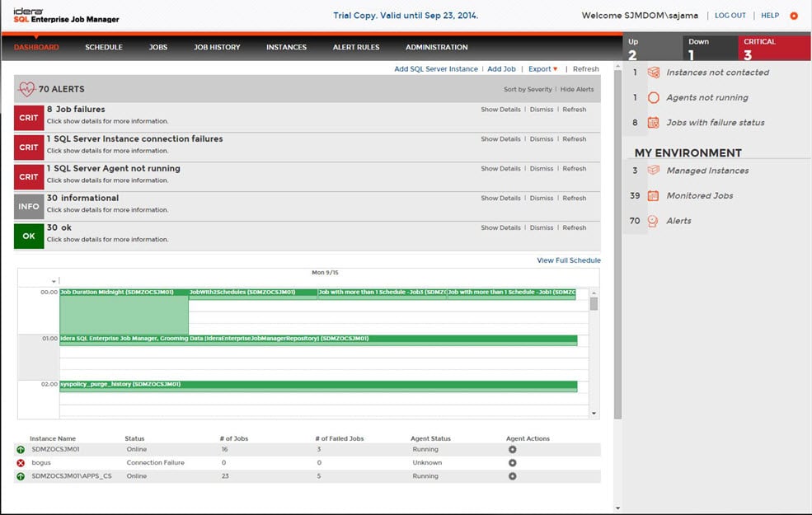Open the Job History tab
The height and width of the screenshot is (515, 812).
[217, 47]
